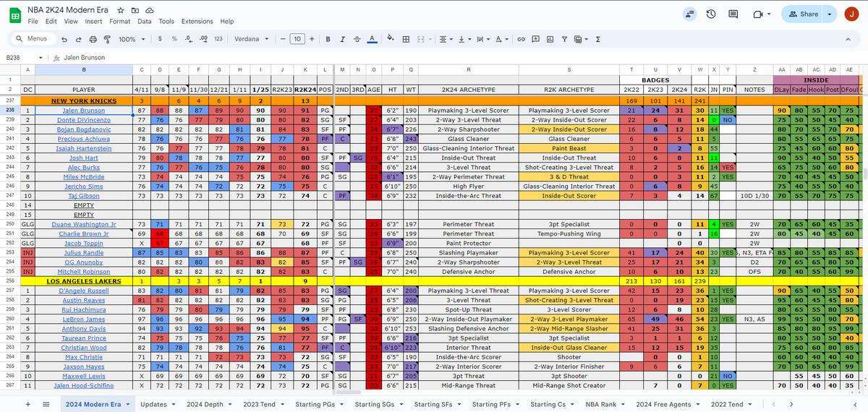Click the increase font size plus

coord(311,39)
